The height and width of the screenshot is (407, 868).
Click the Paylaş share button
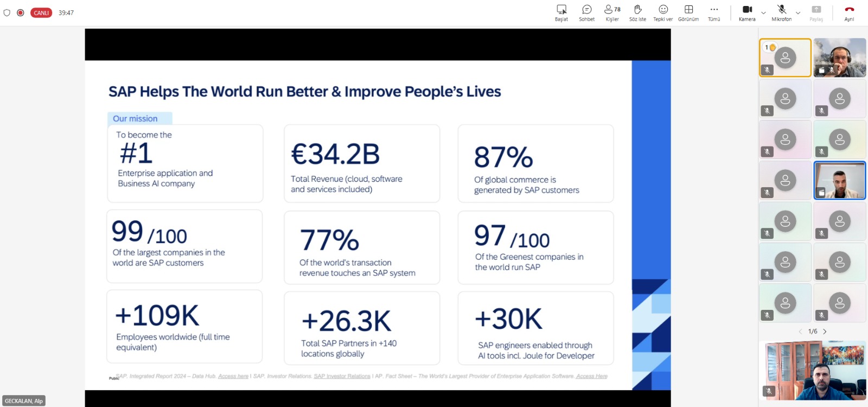pos(816,13)
